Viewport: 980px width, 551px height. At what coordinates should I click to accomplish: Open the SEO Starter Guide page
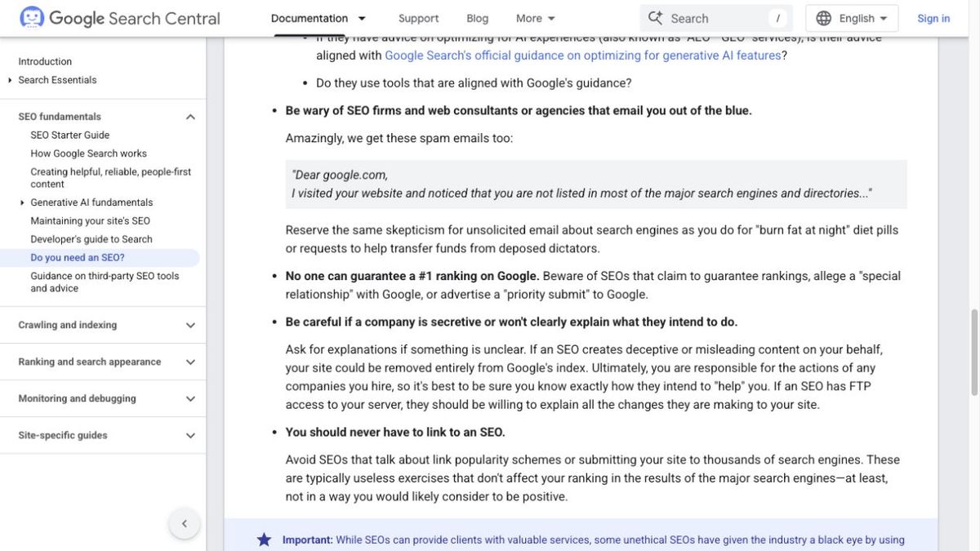pos(70,135)
